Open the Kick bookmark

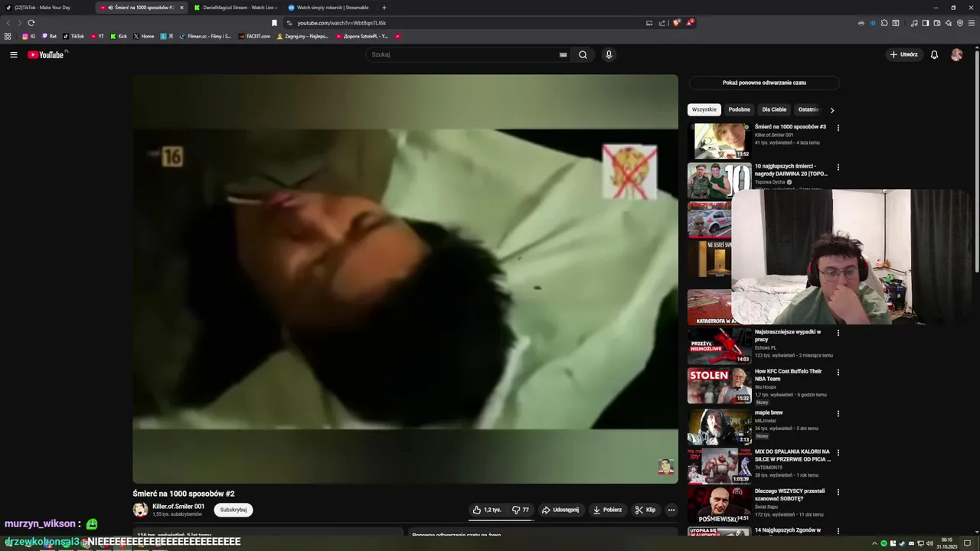[x=119, y=36]
